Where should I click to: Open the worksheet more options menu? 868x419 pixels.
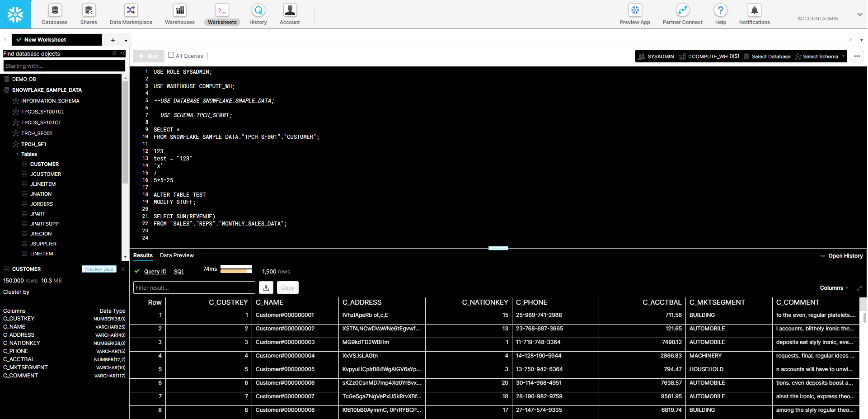click(x=857, y=56)
